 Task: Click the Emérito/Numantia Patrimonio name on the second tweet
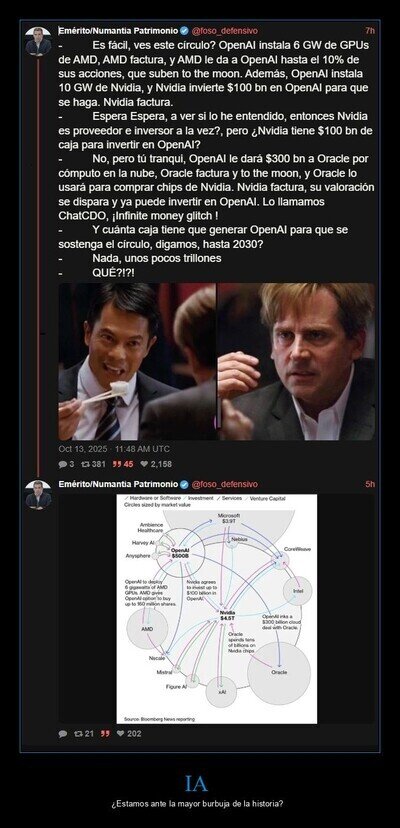118,484
